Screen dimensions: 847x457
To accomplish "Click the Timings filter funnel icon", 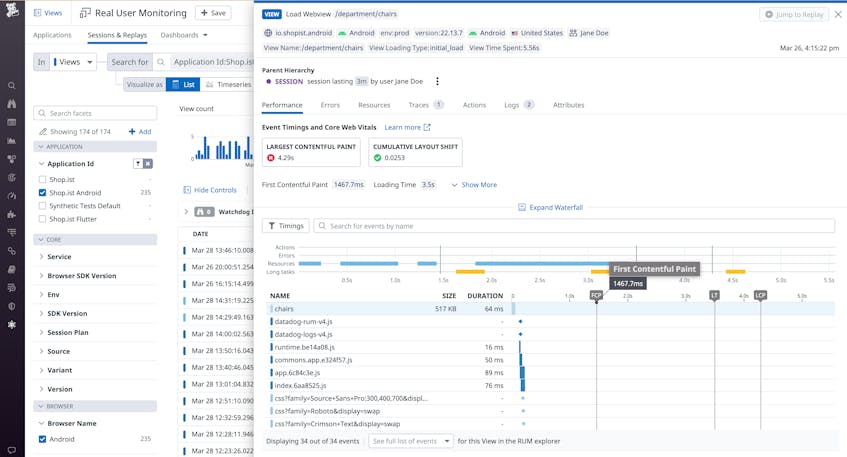I will click(272, 226).
